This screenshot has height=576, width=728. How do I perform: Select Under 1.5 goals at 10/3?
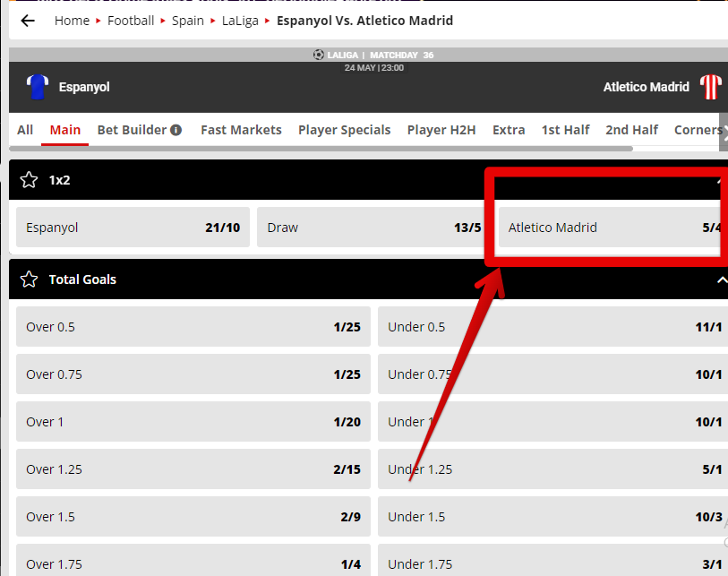[x=552, y=516]
